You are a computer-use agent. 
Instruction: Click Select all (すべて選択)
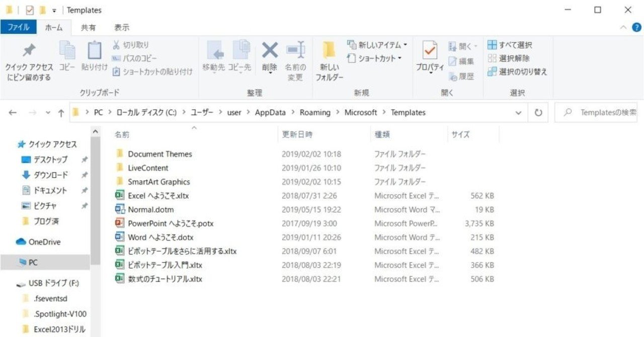click(510, 45)
